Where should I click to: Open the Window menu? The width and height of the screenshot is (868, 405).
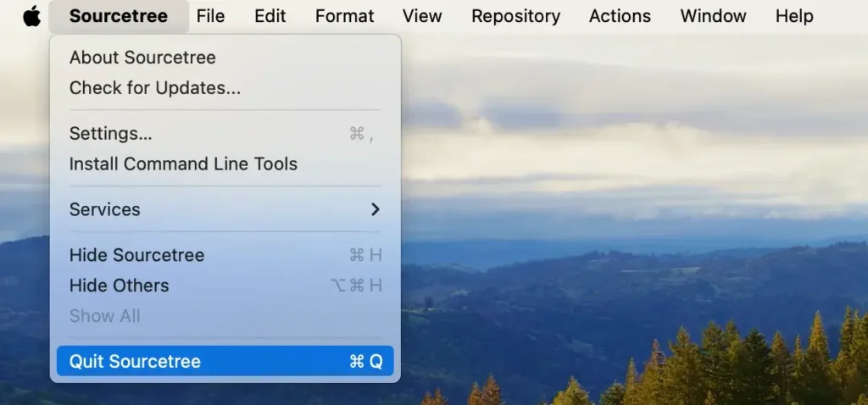tap(713, 16)
